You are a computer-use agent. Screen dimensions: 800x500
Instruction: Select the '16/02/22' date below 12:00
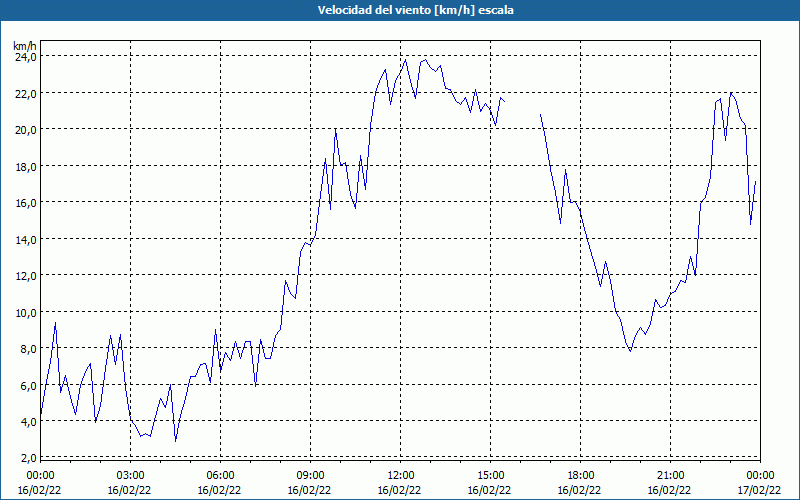[x=401, y=490]
